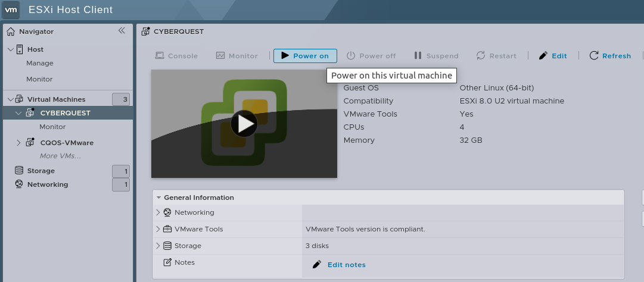Click the VM console preview thumbnail

(244, 124)
